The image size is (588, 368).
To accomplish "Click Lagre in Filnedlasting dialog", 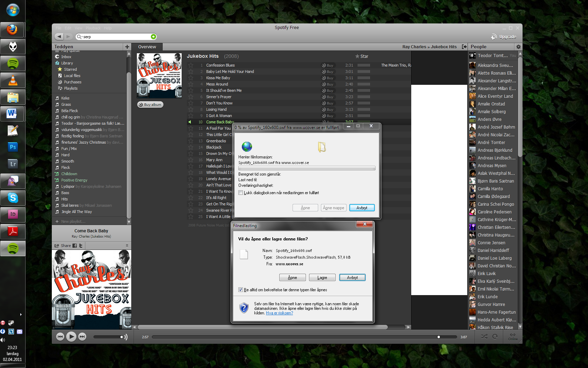I will point(322,278).
